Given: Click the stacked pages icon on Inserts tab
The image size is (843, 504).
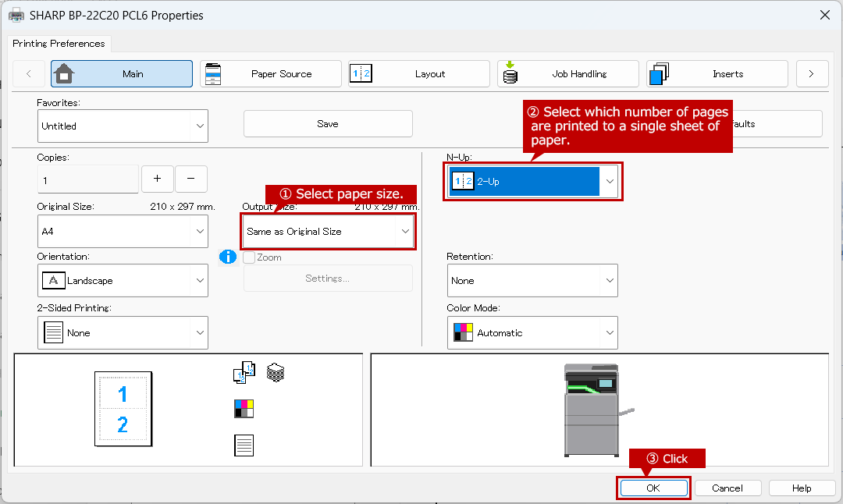Looking at the screenshot, I should [x=659, y=74].
